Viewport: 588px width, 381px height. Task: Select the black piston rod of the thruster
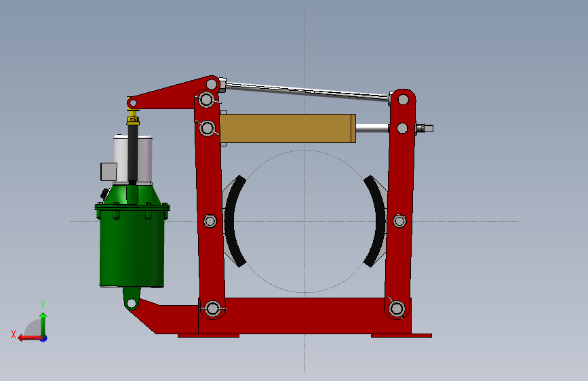(x=132, y=153)
